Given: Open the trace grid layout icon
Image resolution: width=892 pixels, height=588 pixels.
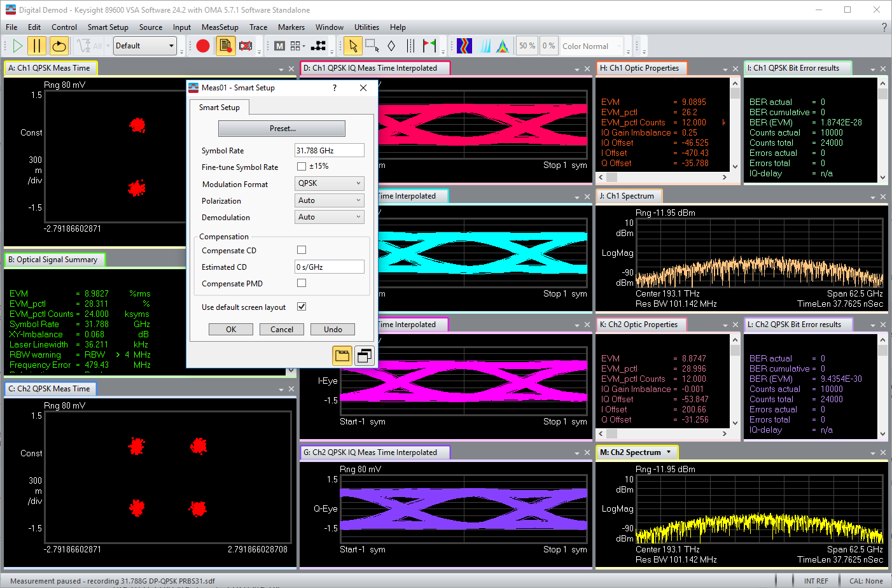Looking at the screenshot, I should coord(298,46).
